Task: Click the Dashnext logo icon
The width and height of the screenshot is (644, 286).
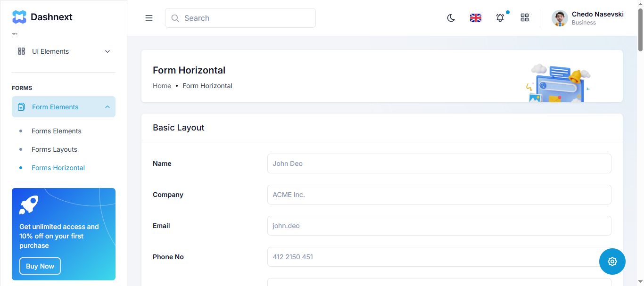Action: click(19, 17)
